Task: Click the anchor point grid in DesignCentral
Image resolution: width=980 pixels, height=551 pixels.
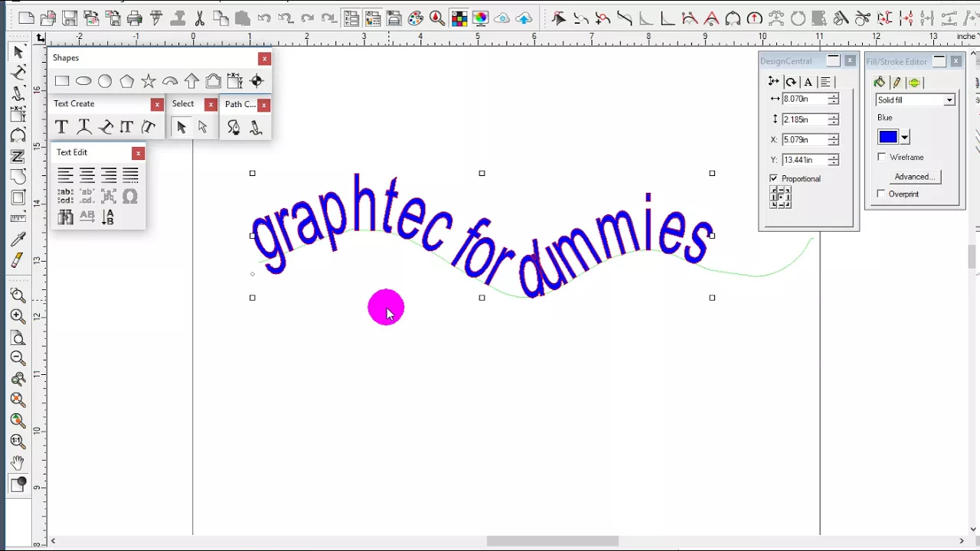Action: point(780,197)
